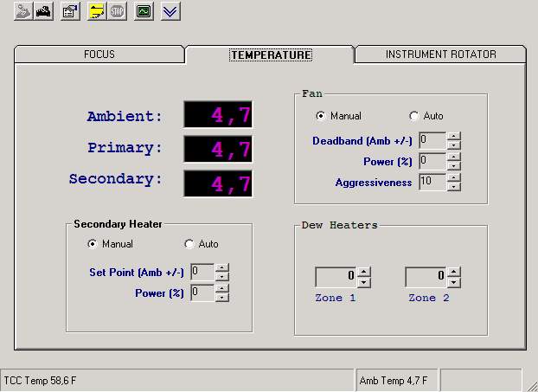Click the Fan Power (%) input field
The image size is (538, 392).
pos(432,161)
